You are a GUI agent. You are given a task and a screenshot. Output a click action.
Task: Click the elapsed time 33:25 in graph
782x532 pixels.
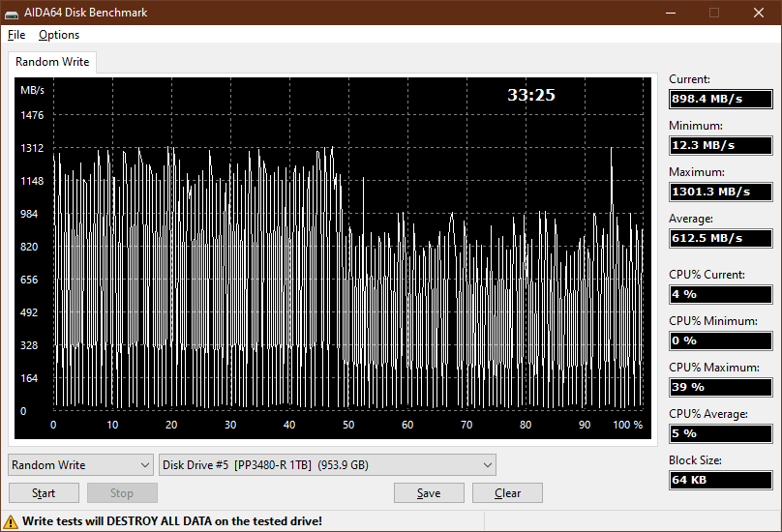531,95
